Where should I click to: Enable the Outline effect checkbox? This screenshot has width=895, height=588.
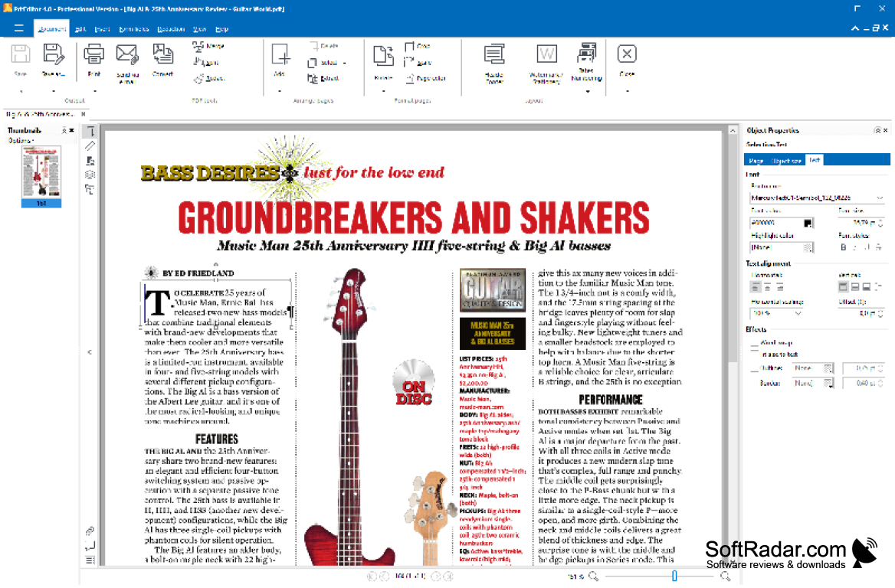point(755,368)
